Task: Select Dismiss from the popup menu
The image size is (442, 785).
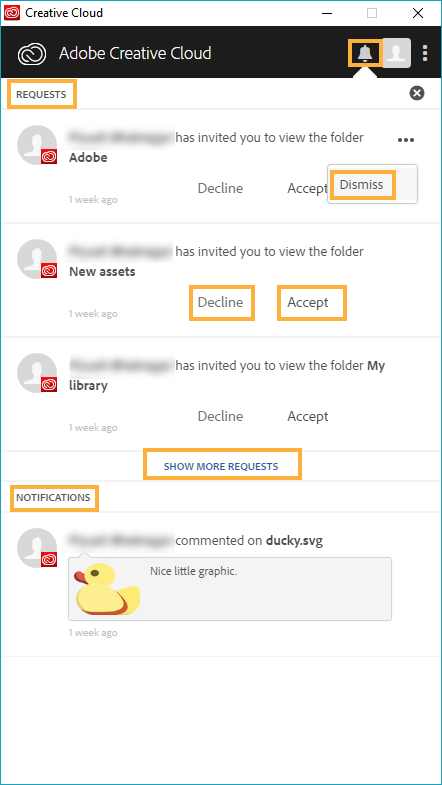Action: [361, 185]
